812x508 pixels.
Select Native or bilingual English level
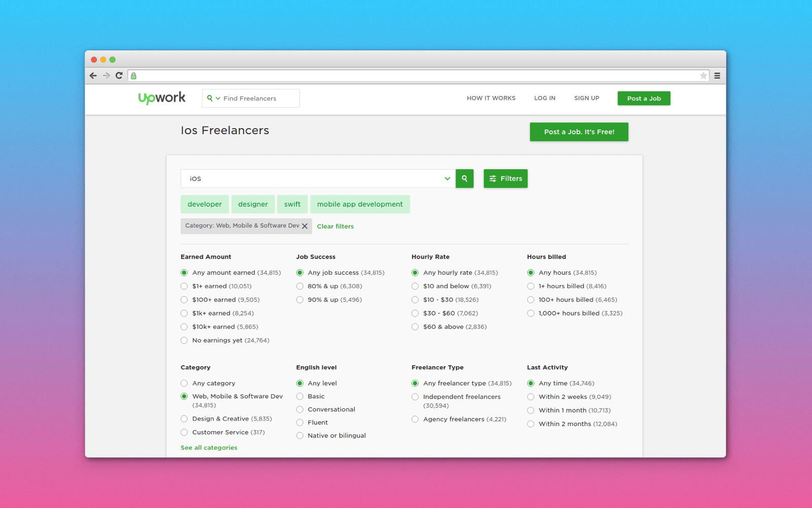pos(300,436)
